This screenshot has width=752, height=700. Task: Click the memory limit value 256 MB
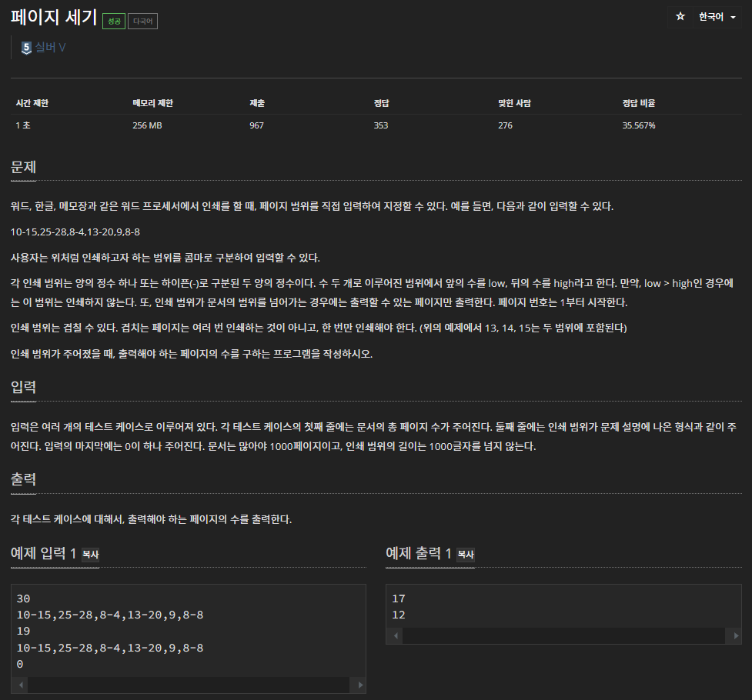(x=147, y=125)
